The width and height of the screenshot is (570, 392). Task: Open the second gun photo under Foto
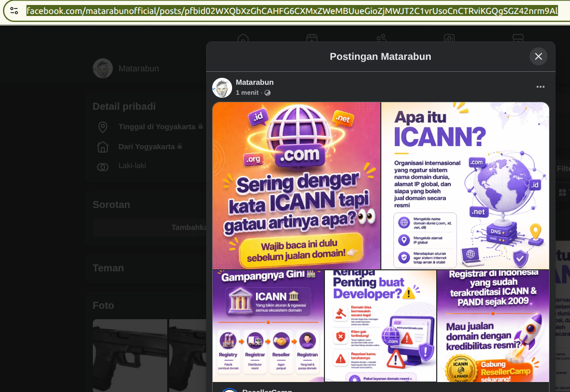[188, 356]
